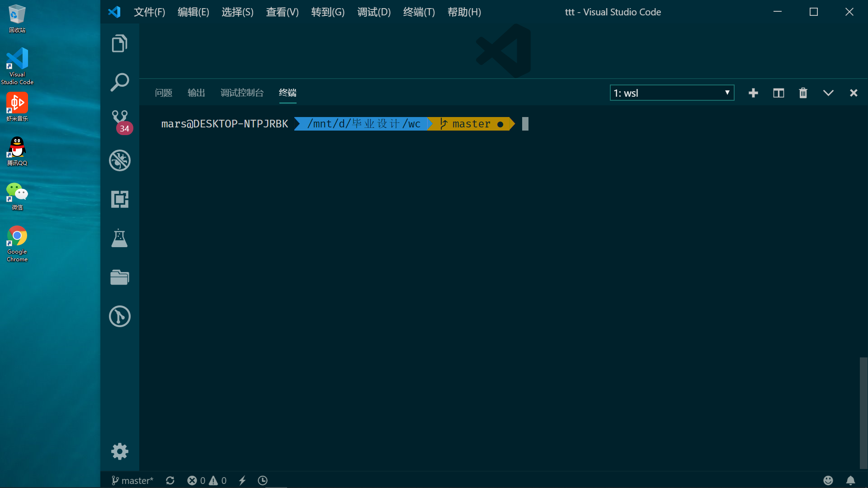Add a new terminal with the plus icon
868x488 pixels.
pos(753,93)
